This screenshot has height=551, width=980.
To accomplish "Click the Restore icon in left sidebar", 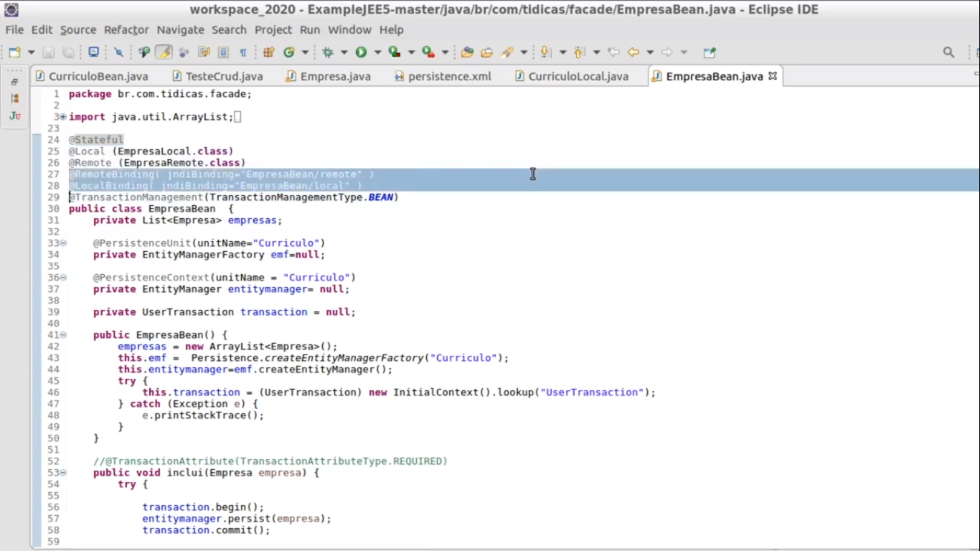I will (14, 82).
